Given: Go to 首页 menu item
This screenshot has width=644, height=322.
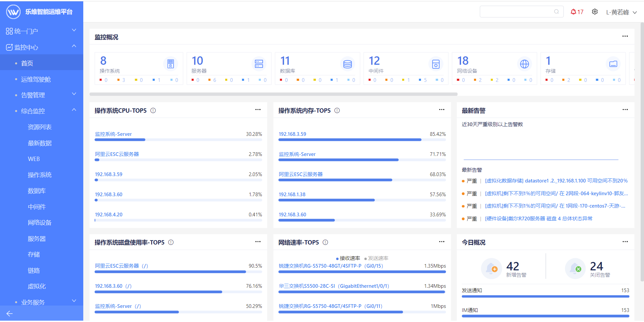Looking at the screenshot, I should click(x=42, y=63).
